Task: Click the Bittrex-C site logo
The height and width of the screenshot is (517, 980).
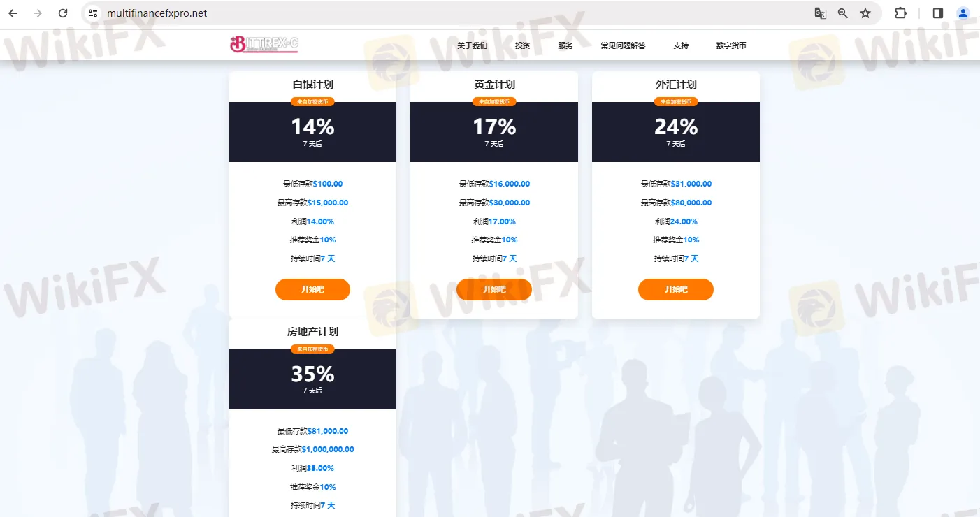Action: (x=264, y=45)
